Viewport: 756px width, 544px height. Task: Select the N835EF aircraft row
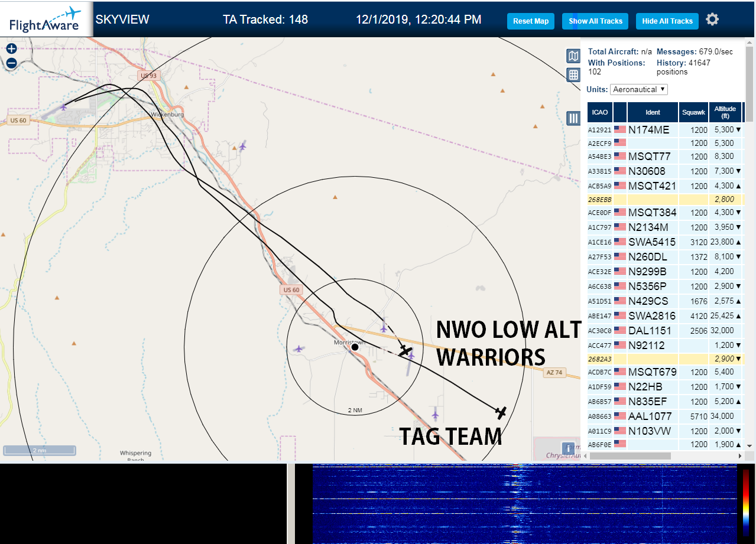tap(665, 402)
